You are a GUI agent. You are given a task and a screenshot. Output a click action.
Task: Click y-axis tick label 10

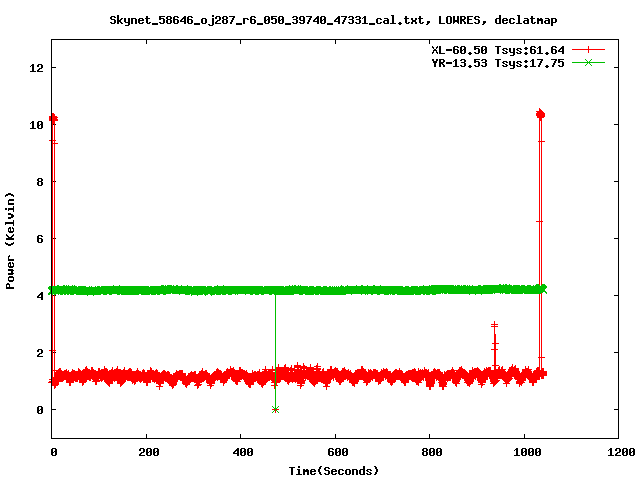(36, 125)
